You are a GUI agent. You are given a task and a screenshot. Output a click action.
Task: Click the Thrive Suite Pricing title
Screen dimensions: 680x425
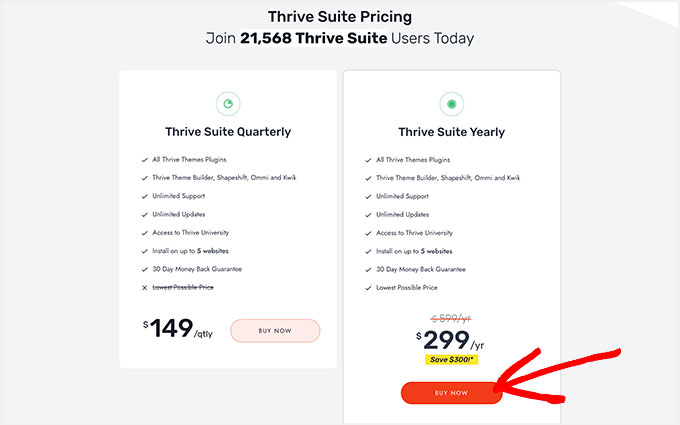coord(340,17)
